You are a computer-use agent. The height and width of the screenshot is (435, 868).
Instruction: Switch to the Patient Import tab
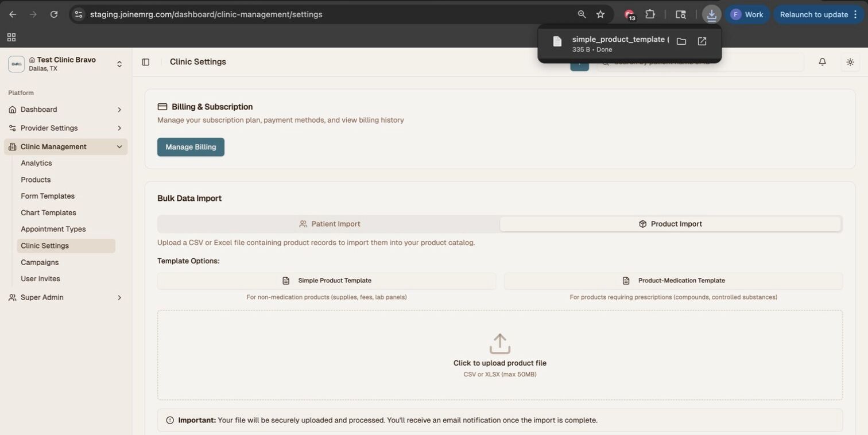[329, 224]
